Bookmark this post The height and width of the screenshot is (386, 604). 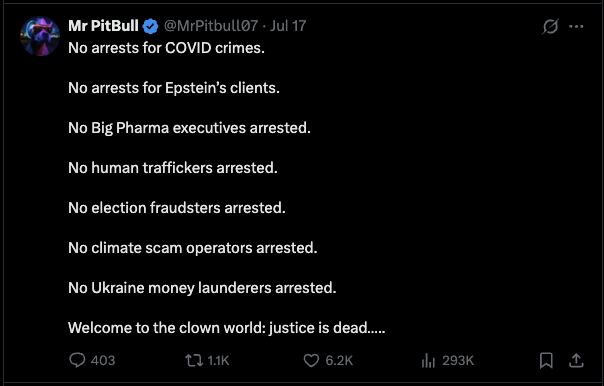tap(546, 361)
